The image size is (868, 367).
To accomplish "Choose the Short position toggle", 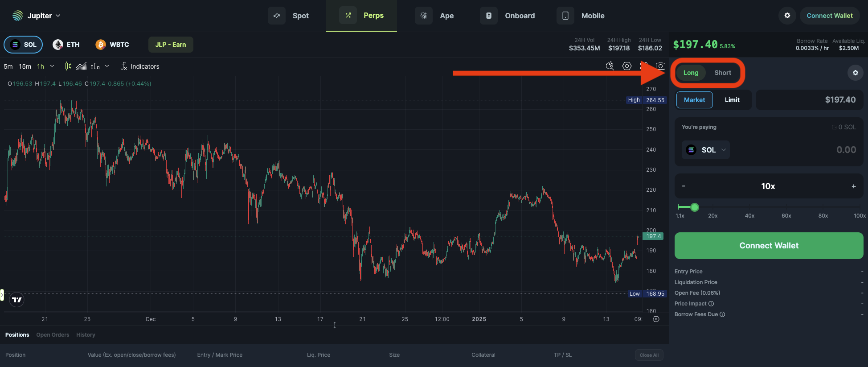I will tap(723, 73).
